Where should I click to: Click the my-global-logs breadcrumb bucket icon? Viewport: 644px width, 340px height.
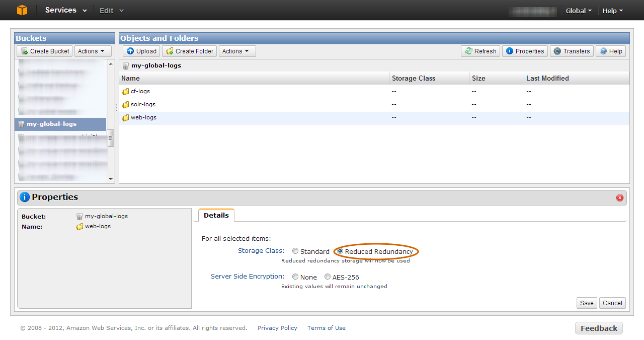coord(126,65)
